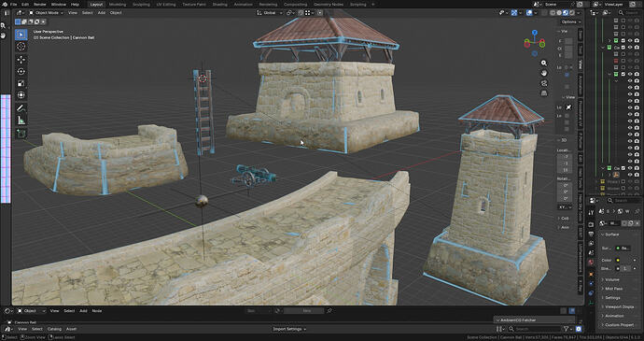Click the Blender logo icon
This screenshot has height=341, width=644.
click(5, 4)
